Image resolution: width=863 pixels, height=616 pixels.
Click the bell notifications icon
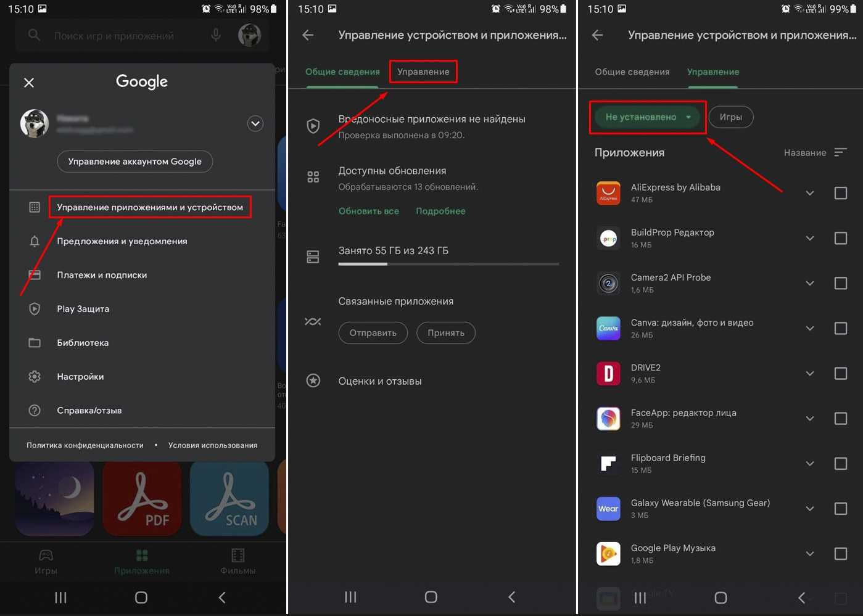35,241
